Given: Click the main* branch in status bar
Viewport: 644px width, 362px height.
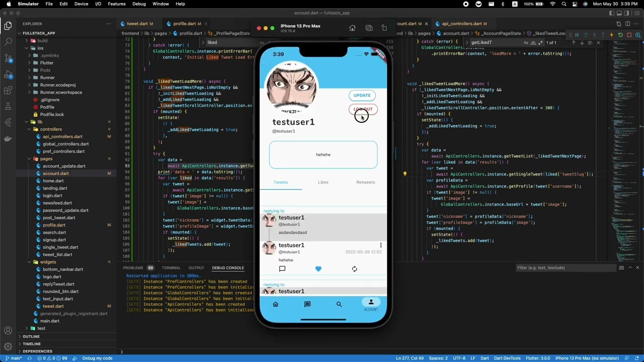Looking at the screenshot, I should click(14, 358).
